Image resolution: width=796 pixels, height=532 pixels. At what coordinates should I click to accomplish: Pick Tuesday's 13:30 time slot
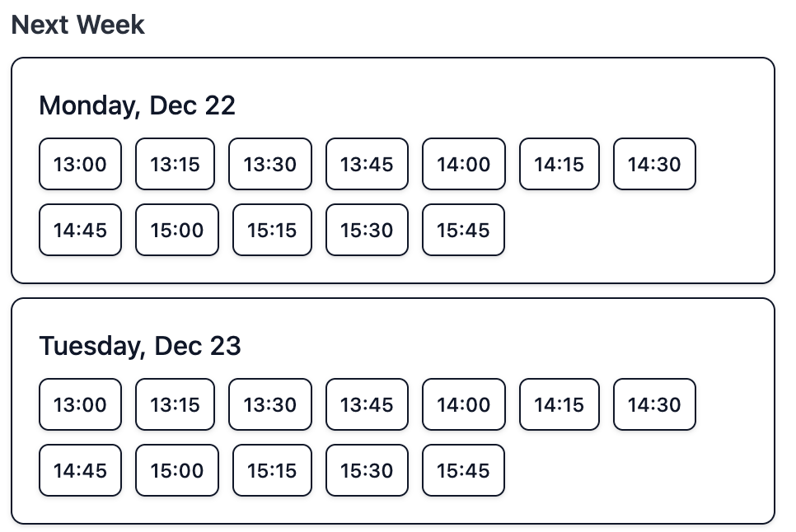(269, 404)
